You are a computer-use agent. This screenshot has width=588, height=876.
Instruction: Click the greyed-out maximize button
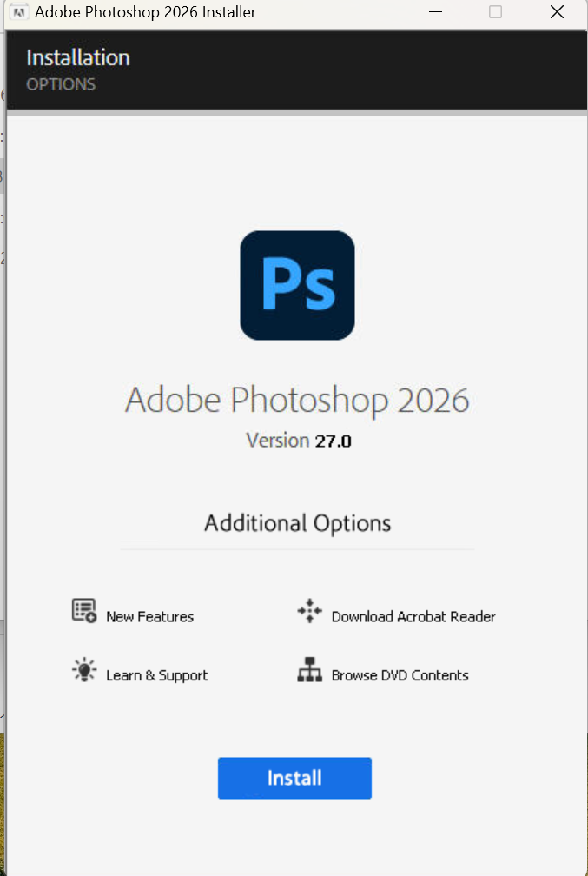point(495,12)
